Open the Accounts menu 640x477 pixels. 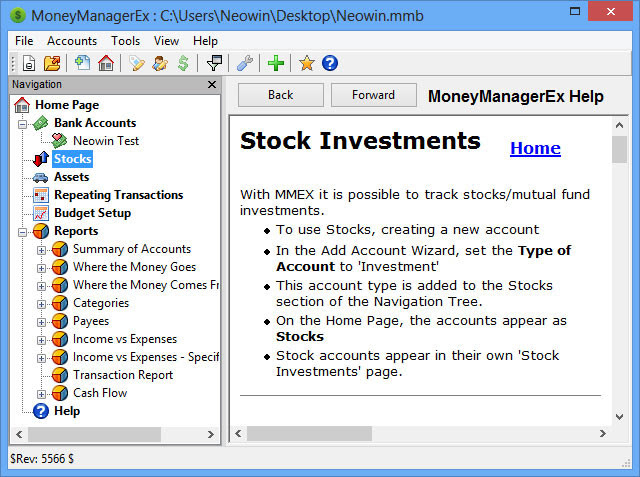pyautogui.click(x=72, y=41)
